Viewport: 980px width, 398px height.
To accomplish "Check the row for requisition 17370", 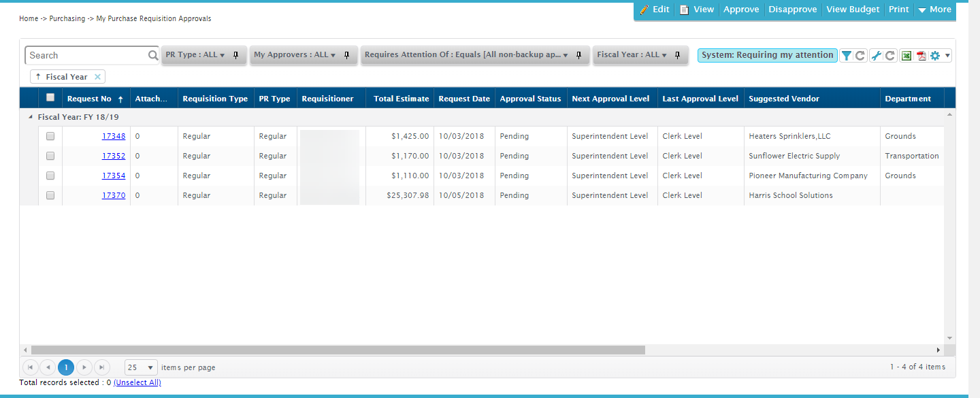I will 49,195.
